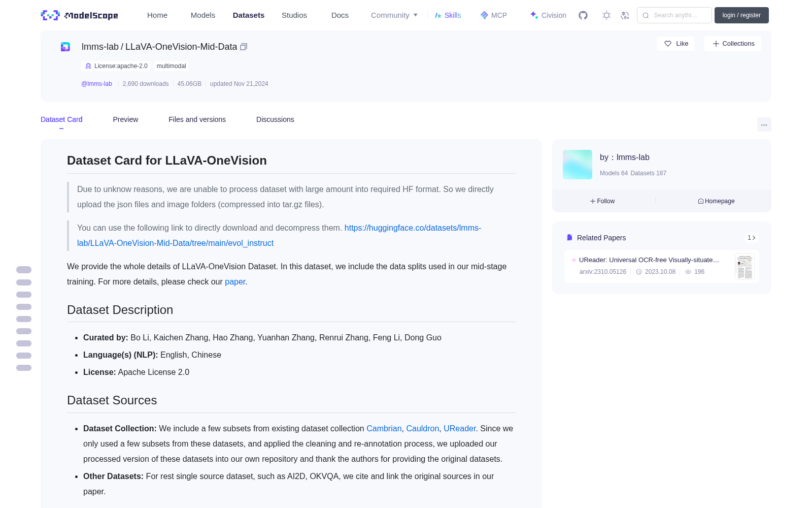Click the Related Papers document icon

569,238
